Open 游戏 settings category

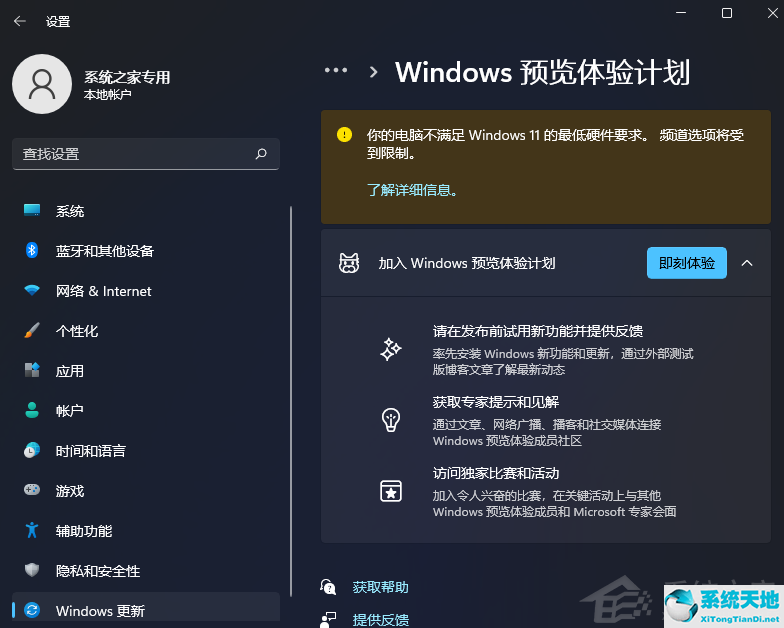click(146, 490)
